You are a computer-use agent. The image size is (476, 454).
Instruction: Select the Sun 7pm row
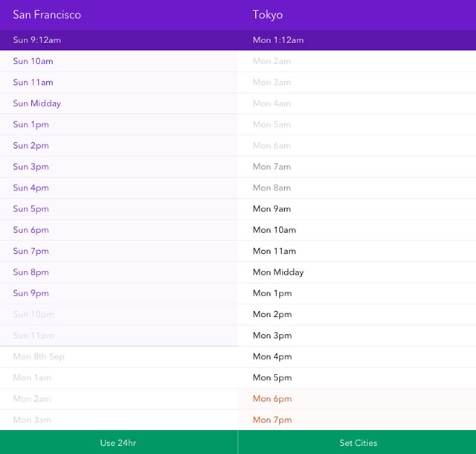pos(119,251)
